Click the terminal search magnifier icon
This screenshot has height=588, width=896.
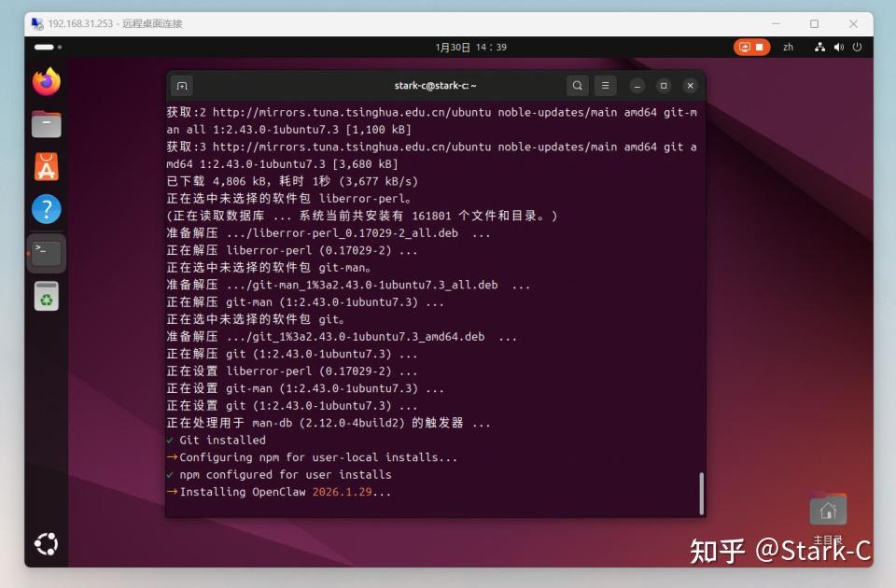click(577, 86)
